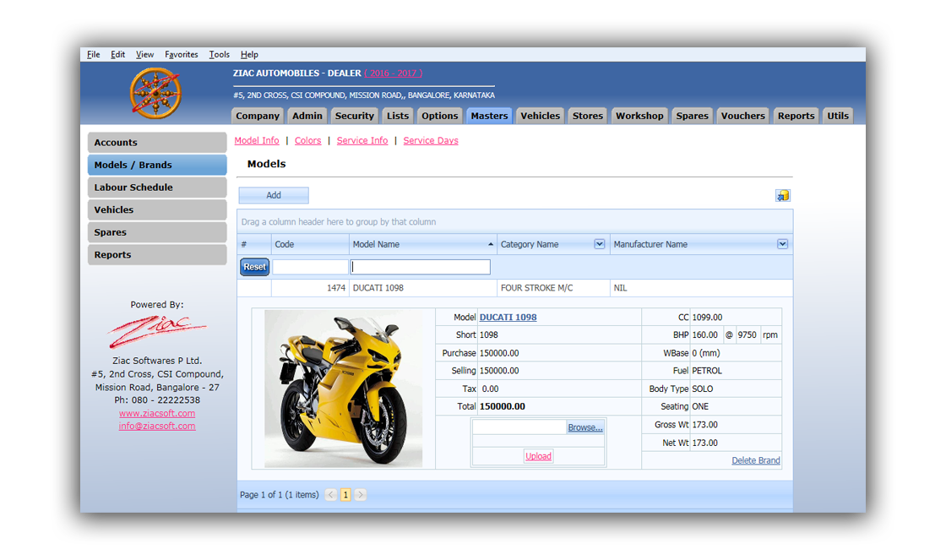The height and width of the screenshot is (560, 946).
Task: Switch to the Lists tab
Action: click(398, 116)
